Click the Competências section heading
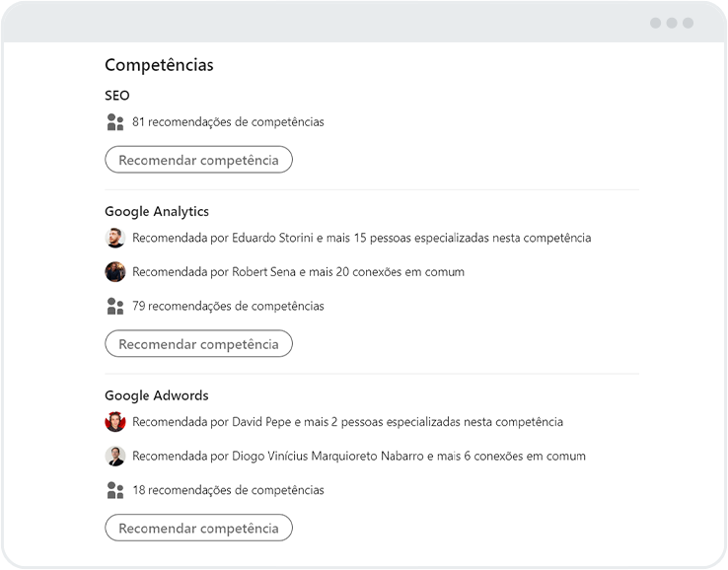The image size is (728, 570). tap(159, 65)
